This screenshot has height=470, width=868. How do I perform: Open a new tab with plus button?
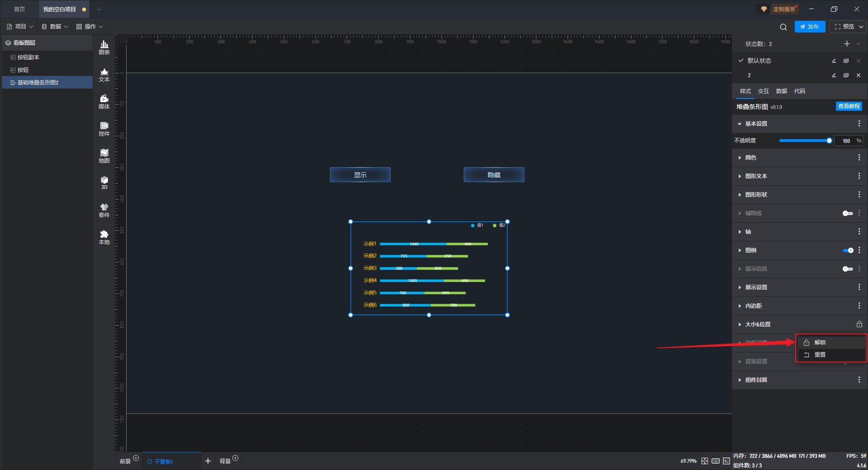pos(99,9)
